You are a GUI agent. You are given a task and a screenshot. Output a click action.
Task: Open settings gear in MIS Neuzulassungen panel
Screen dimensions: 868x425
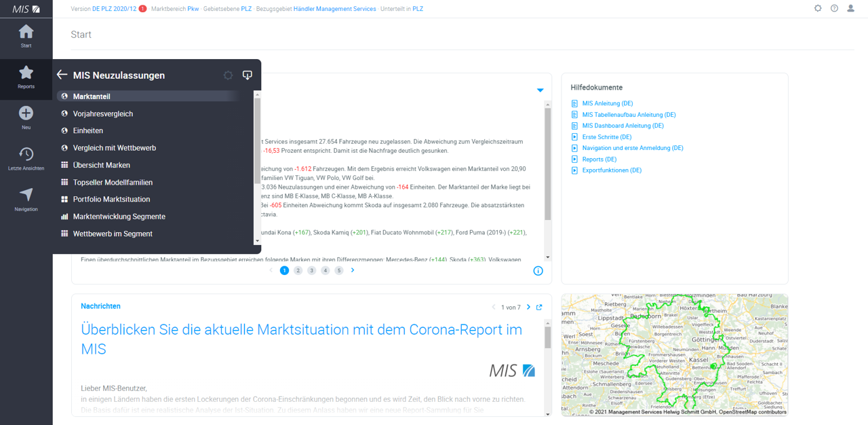(x=228, y=75)
